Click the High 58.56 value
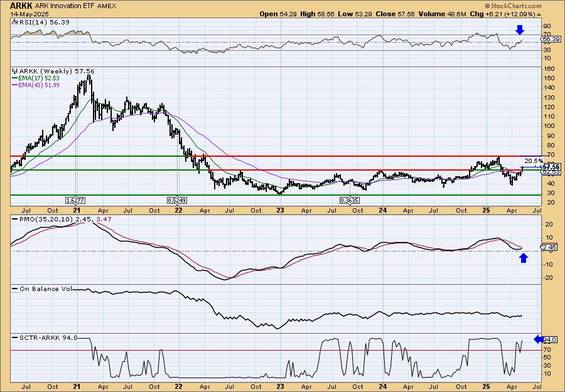The image size is (565, 392). [x=317, y=14]
